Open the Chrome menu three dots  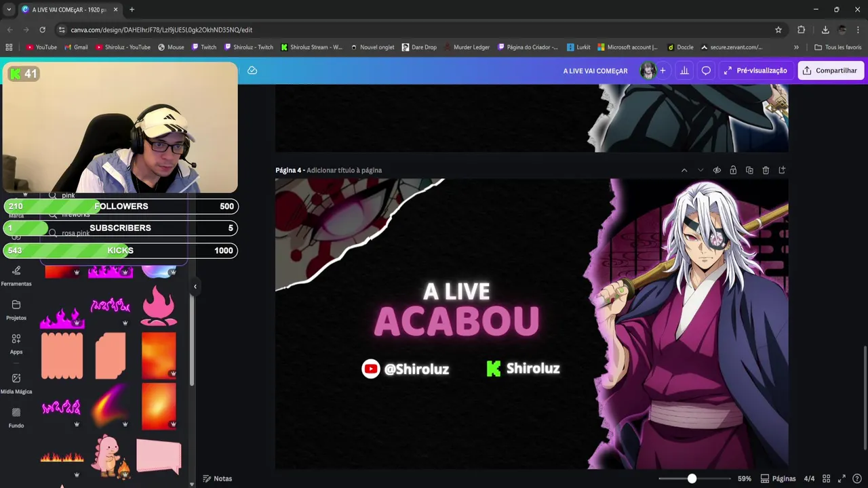click(x=859, y=30)
